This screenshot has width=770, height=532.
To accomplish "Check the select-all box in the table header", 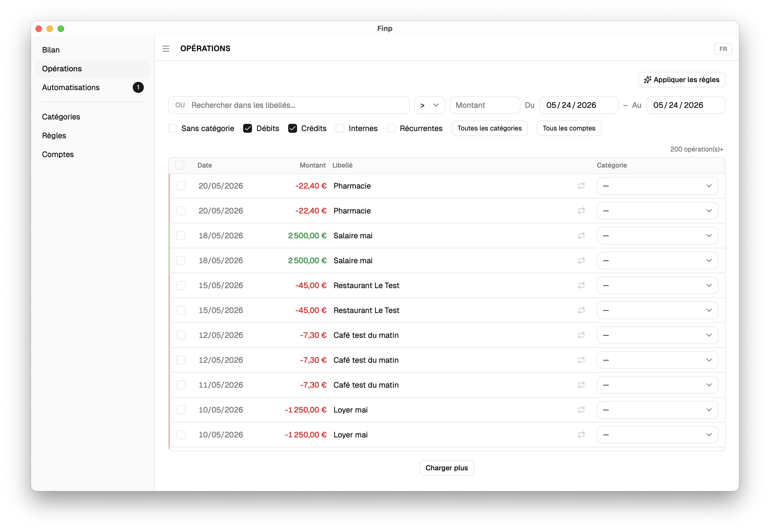I will (180, 165).
